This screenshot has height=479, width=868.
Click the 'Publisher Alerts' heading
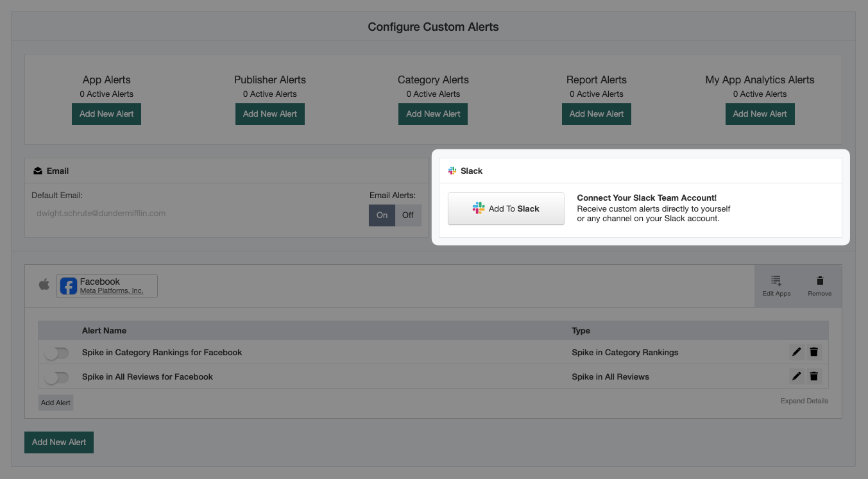click(270, 80)
